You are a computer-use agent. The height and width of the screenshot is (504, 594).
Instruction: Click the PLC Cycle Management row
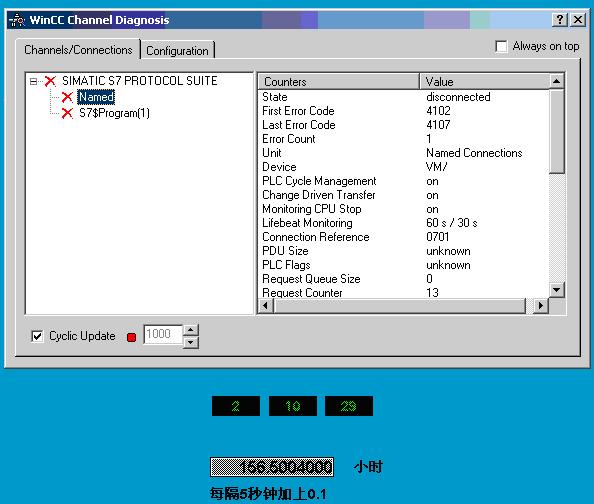click(403, 181)
